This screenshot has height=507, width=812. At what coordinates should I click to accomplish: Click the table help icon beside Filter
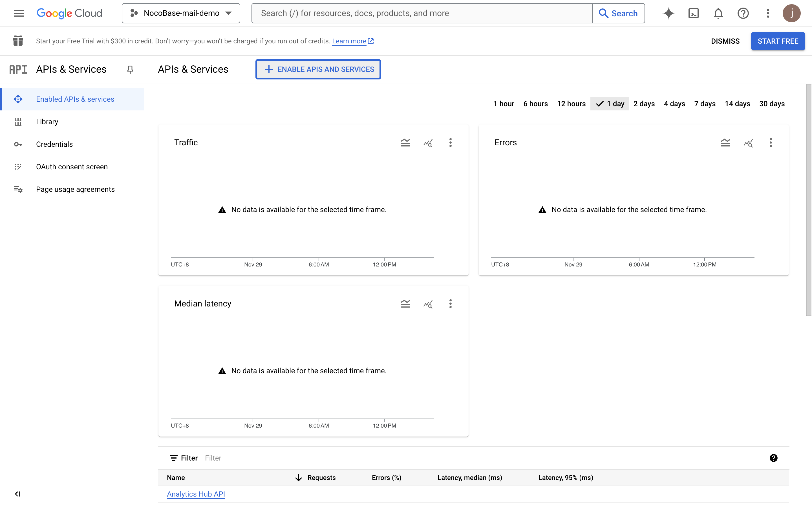coord(773,458)
